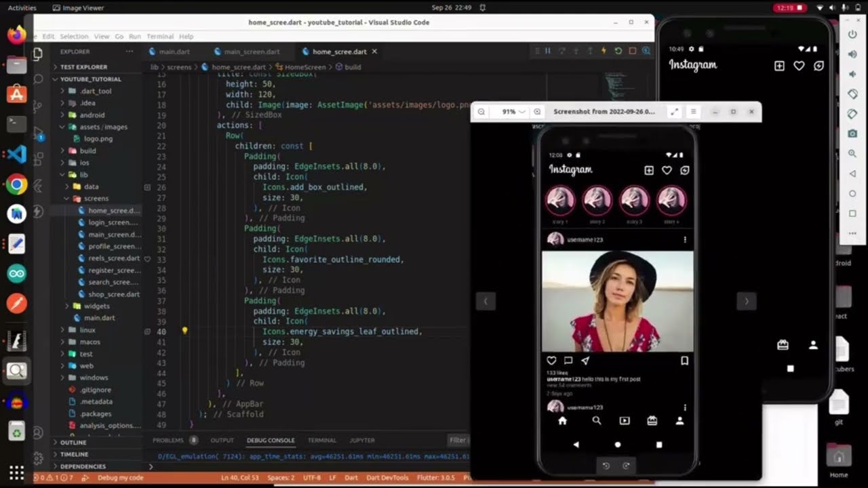Click Ln 40, Col 53 in status bar

coord(240,478)
